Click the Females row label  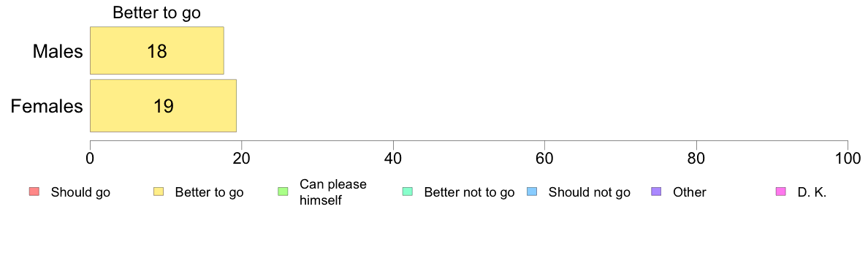[47, 106]
